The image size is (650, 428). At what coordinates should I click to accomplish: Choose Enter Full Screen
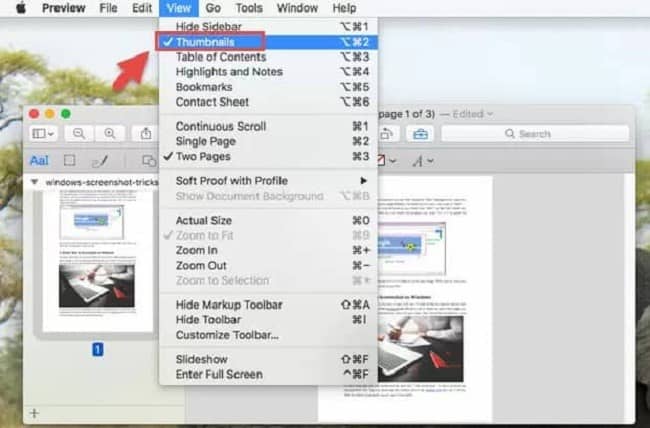(x=268, y=374)
